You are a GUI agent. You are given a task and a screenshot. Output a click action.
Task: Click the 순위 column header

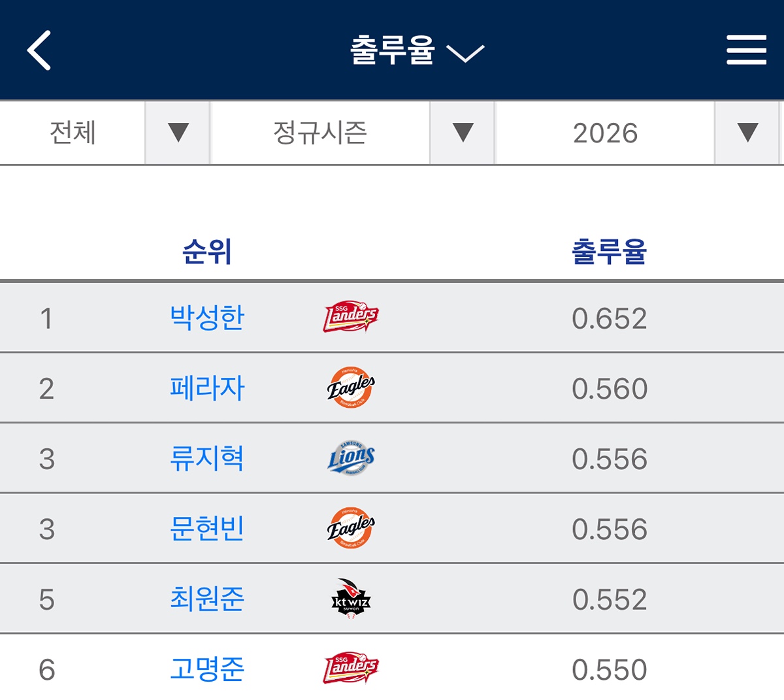(x=207, y=252)
